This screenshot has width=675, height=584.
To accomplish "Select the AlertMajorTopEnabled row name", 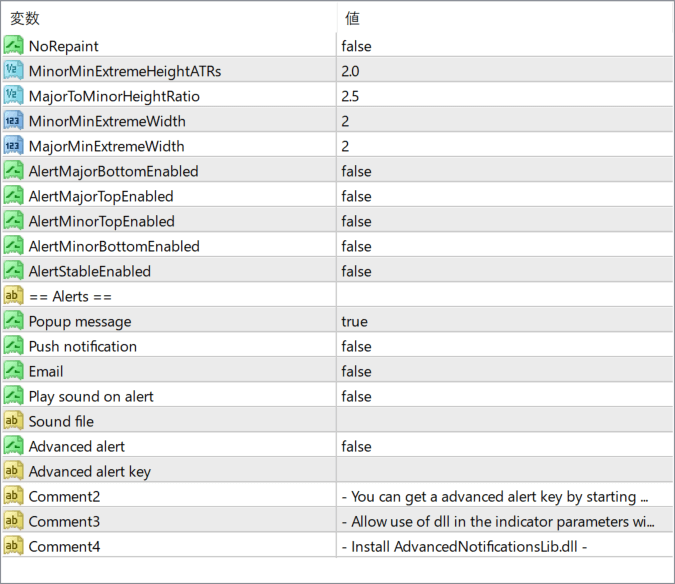I will tap(101, 196).
